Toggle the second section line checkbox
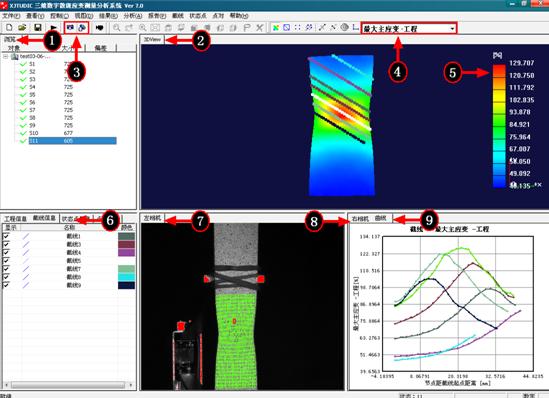 point(6,244)
